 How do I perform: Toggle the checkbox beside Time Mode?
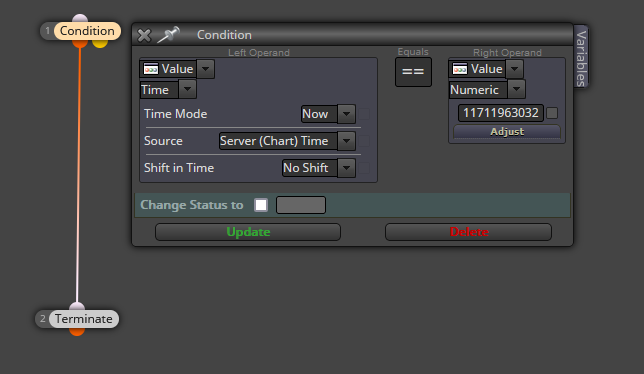(364, 114)
